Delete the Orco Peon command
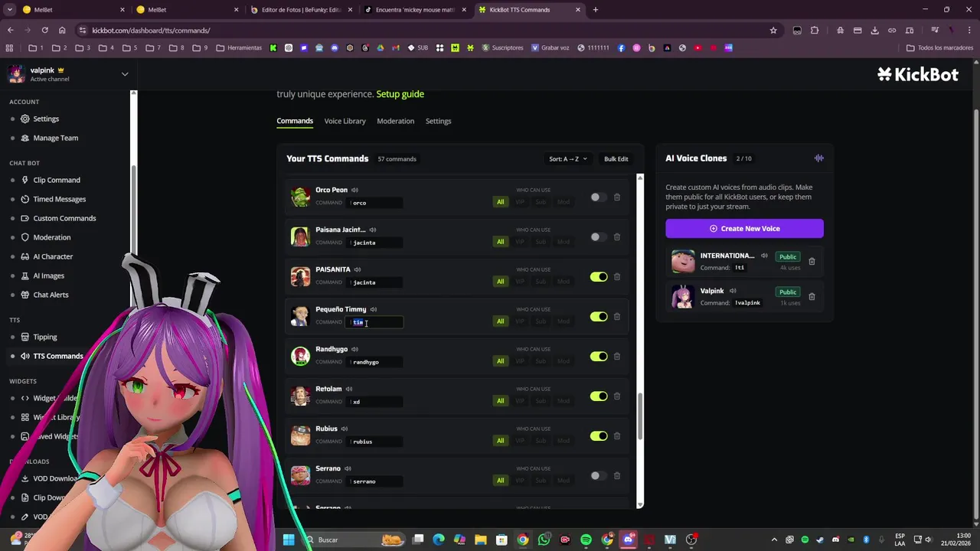 tap(616, 197)
